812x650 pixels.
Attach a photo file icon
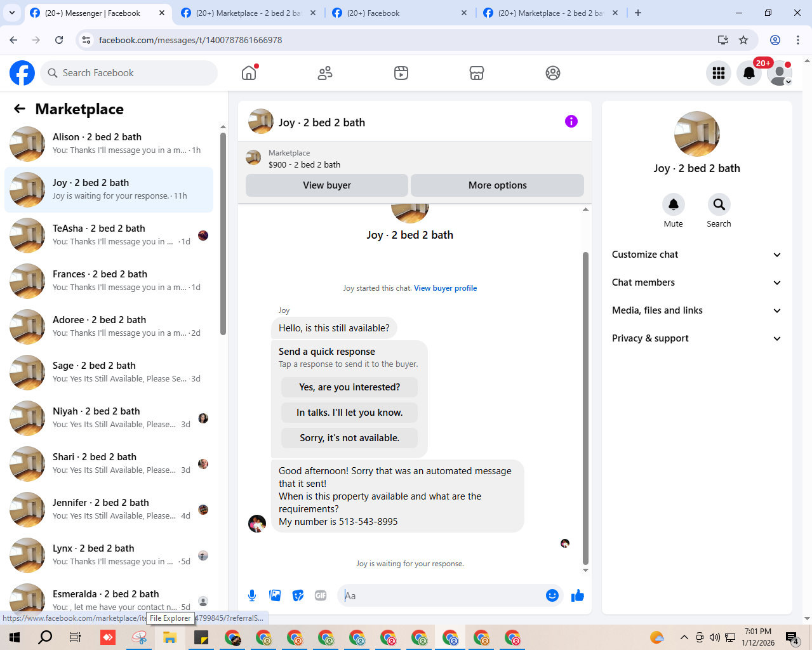coord(275,595)
